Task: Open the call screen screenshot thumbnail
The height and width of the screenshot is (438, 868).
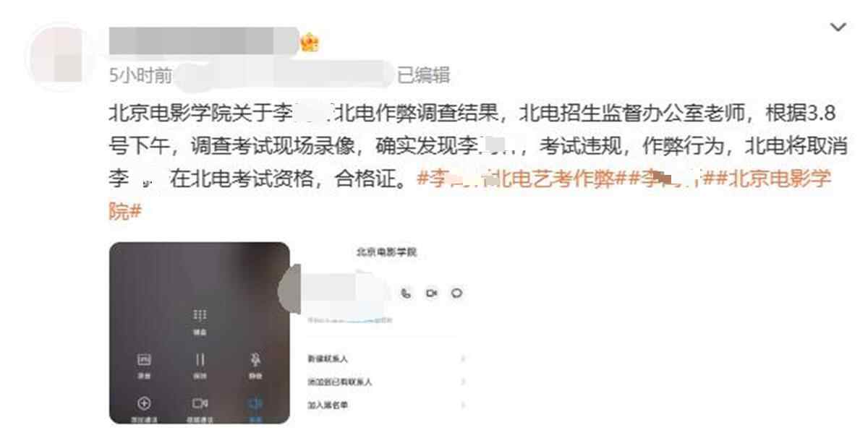Action: click(200, 333)
